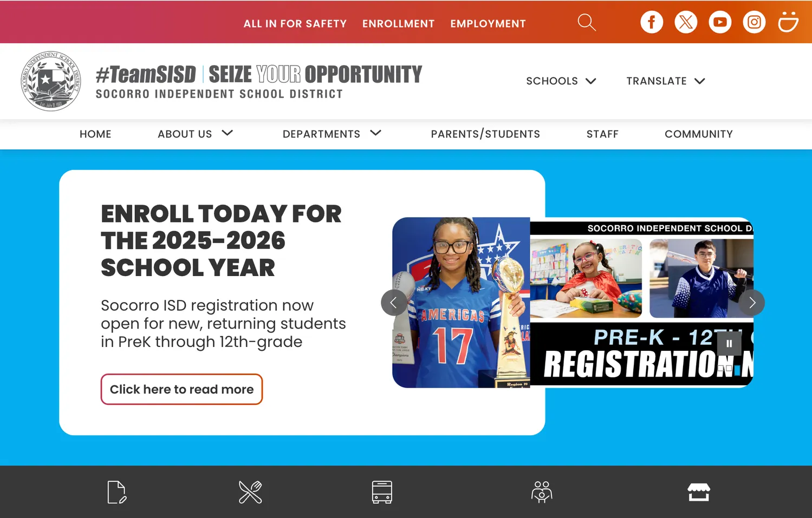
Task: Open the fork and knife meals icon
Action: tap(250, 493)
